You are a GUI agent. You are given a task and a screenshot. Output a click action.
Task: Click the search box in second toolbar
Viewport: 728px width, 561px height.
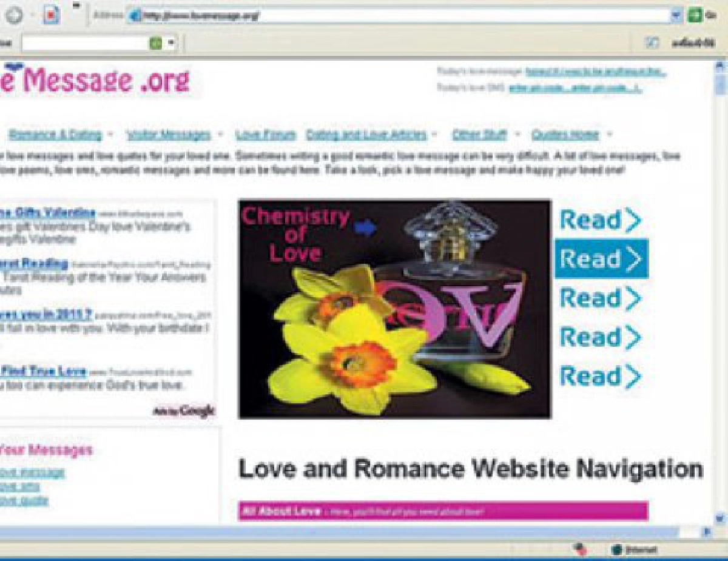(85, 44)
